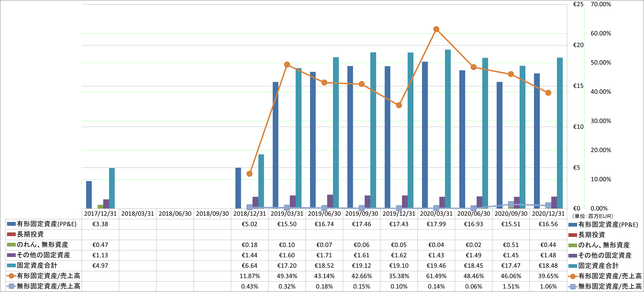The height and width of the screenshot is (292, 644).
Task: Select the 2020/03/31 date column header
Action: pyautogui.click(x=436, y=214)
